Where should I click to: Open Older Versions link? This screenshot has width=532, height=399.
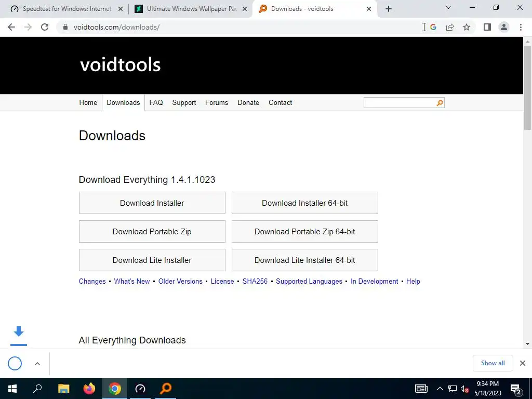180,281
